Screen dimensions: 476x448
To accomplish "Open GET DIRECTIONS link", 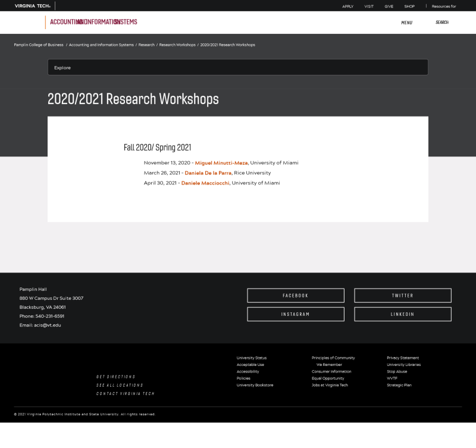I will 115,377.
